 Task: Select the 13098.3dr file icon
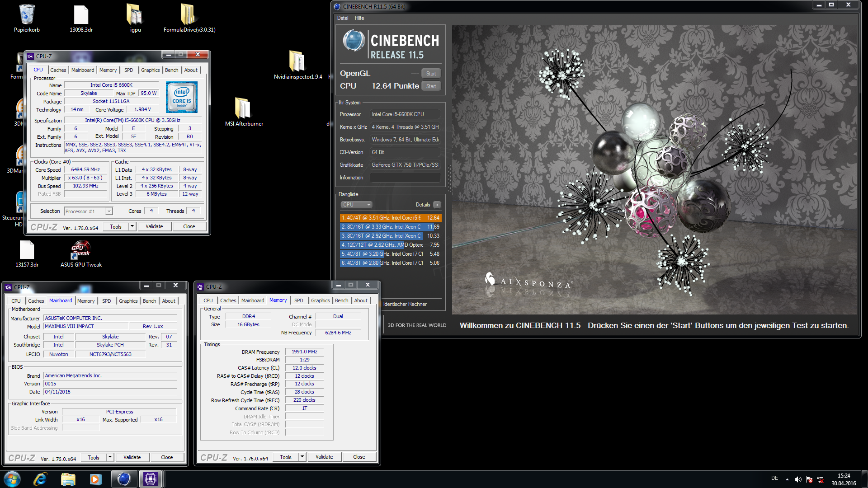(x=81, y=18)
